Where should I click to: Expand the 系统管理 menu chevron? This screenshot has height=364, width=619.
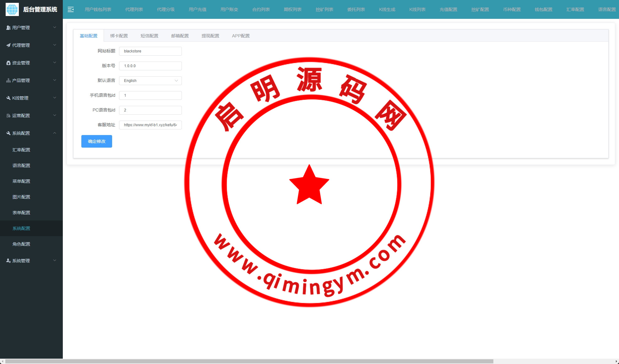(x=55, y=261)
